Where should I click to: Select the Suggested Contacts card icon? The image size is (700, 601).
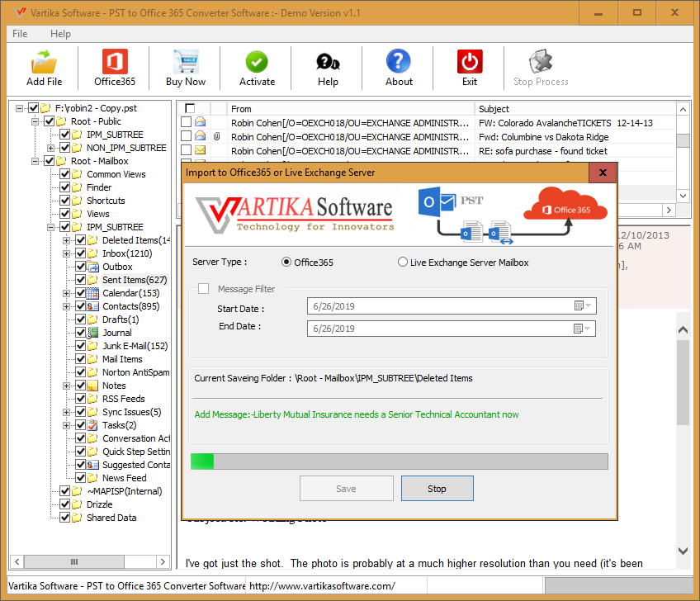[92, 466]
